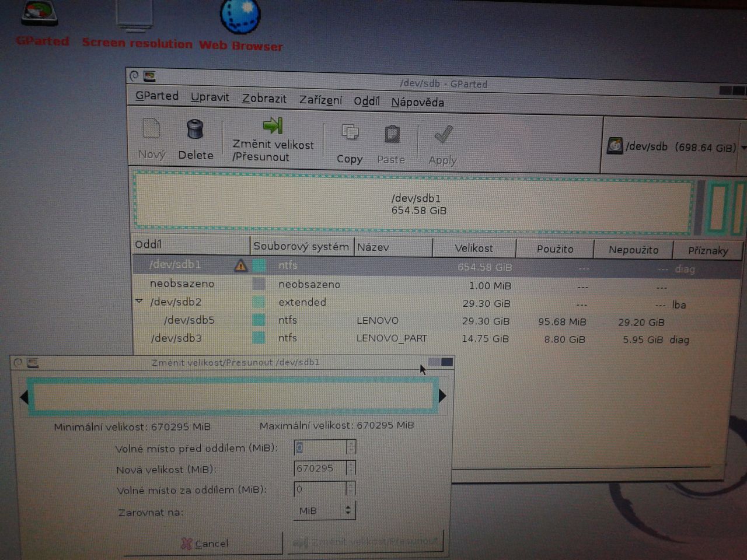Open the Nápověda menu
Viewport: 747px width, 560px height.
418,103
